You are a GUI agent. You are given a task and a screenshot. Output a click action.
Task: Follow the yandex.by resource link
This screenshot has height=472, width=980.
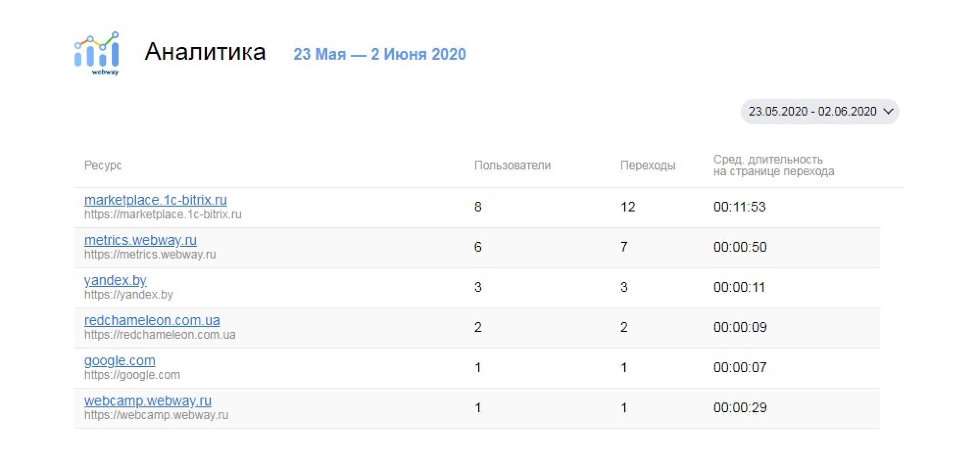(x=115, y=280)
